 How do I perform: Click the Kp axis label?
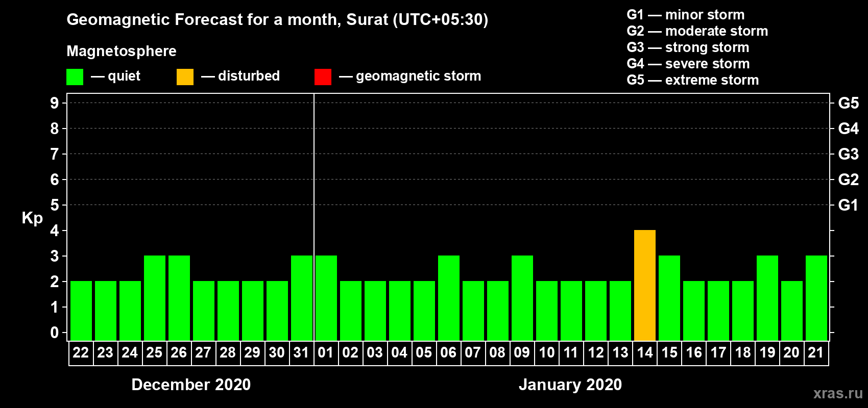click(x=32, y=218)
